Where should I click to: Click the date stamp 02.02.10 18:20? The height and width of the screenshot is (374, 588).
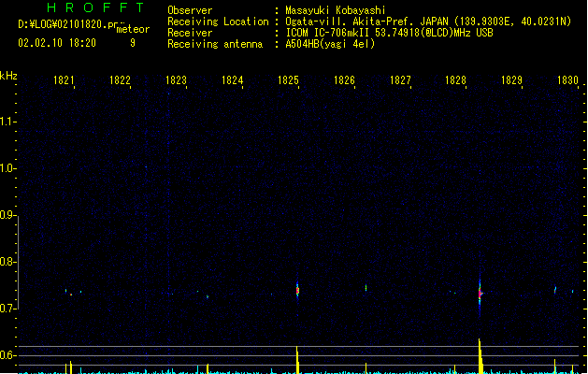tap(57, 43)
